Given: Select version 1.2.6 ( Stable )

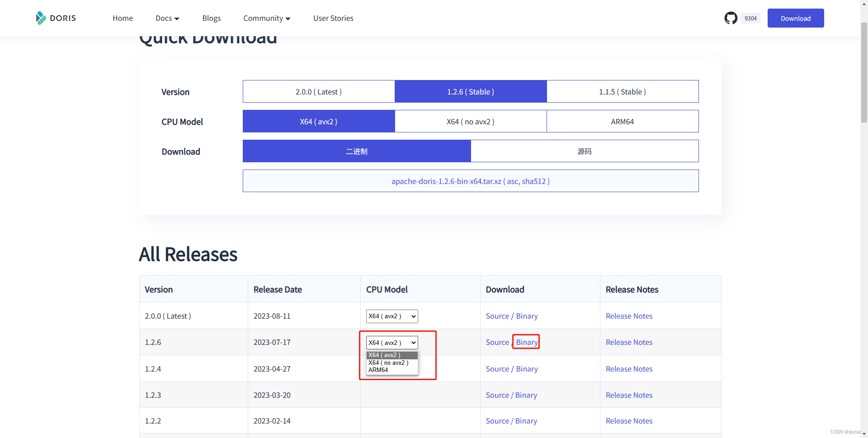Looking at the screenshot, I should click(x=471, y=92).
